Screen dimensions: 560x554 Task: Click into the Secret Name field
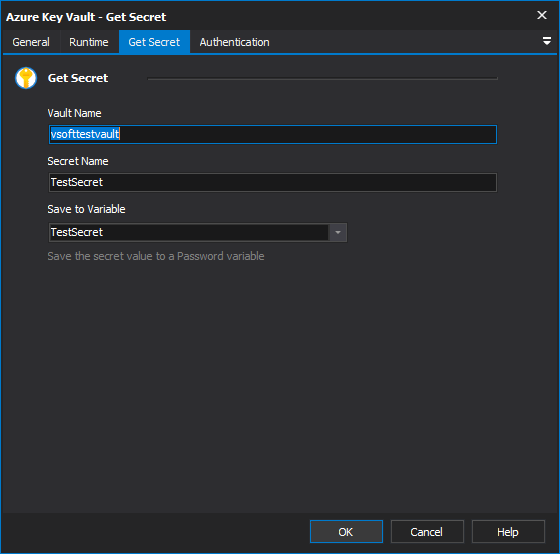click(272, 183)
